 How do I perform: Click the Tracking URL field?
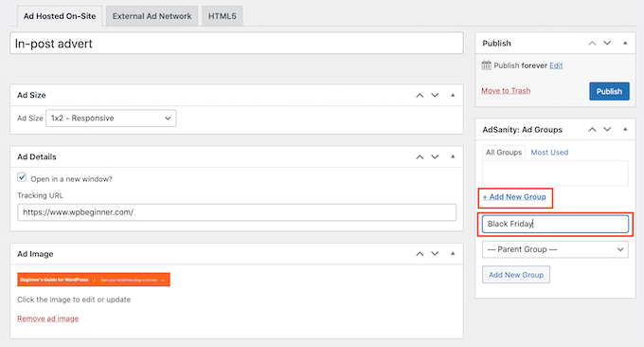coord(237,212)
